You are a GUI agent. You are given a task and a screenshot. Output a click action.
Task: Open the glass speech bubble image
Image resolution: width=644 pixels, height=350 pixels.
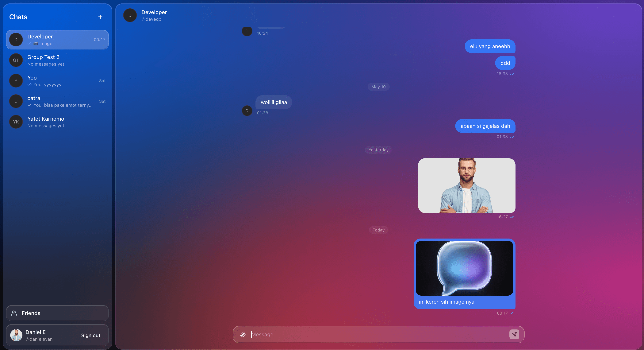coord(465,268)
